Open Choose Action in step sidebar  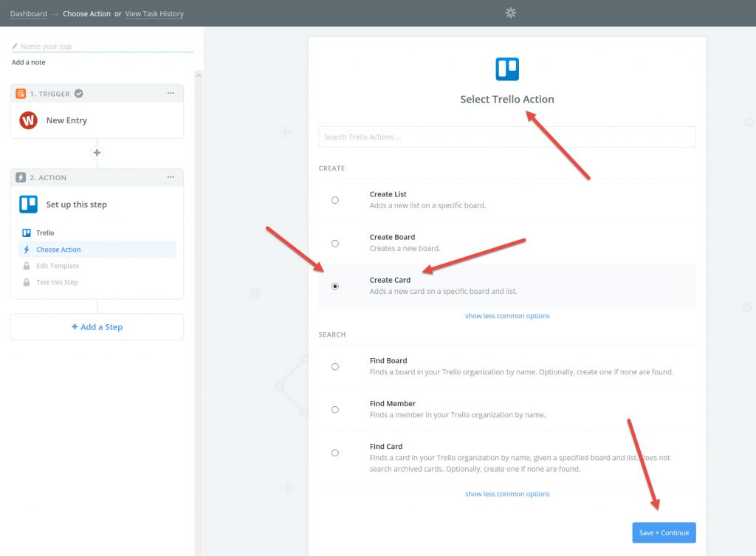(x=58, y=250)
